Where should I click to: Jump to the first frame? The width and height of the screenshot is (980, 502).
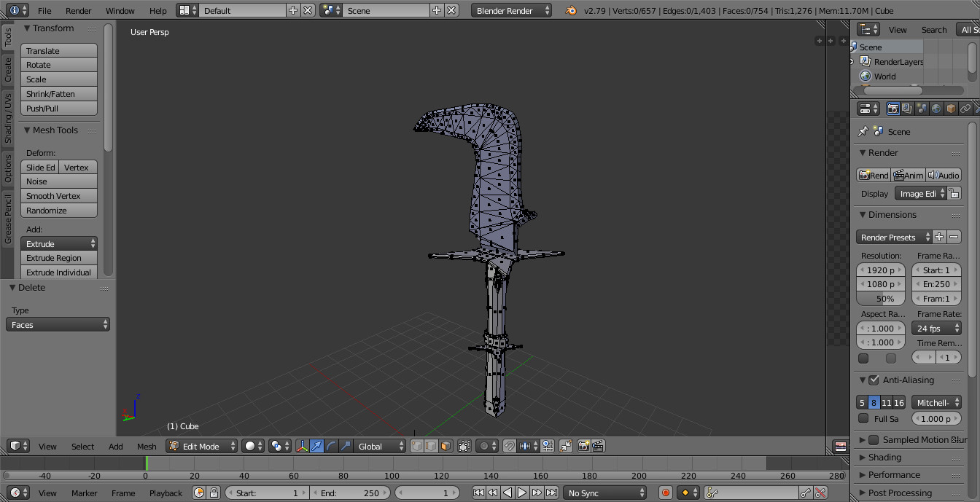478,493
